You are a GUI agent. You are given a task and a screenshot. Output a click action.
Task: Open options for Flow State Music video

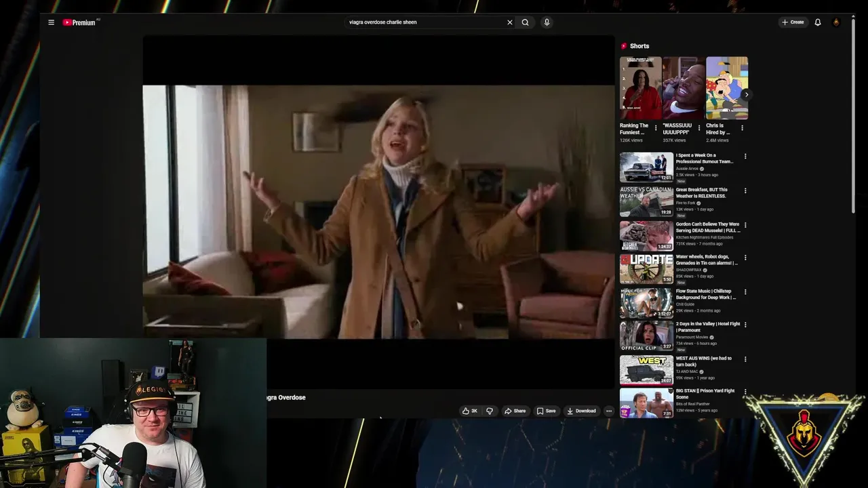(745, 292)
